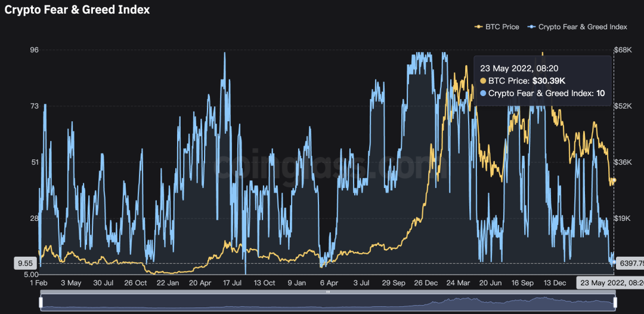Screen dimensions: 644x314
Task: Click the left handle of the range slider
Action: click(x=41, y=303)
